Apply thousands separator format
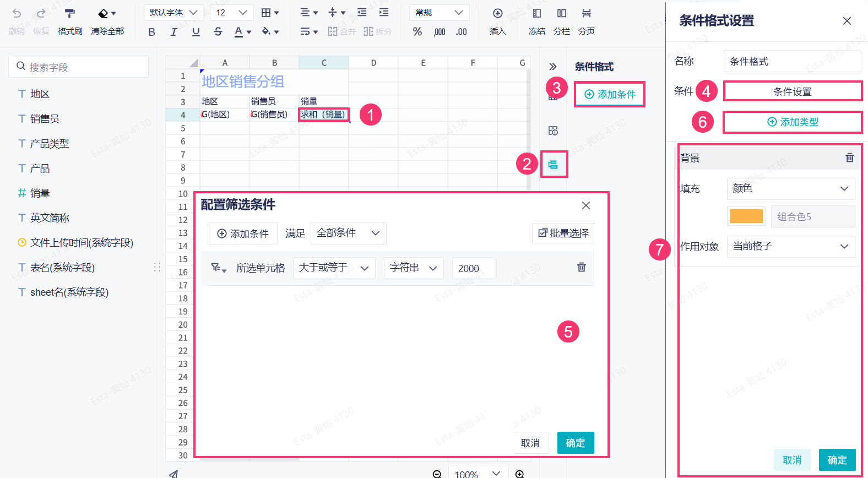 coord(440,32)
